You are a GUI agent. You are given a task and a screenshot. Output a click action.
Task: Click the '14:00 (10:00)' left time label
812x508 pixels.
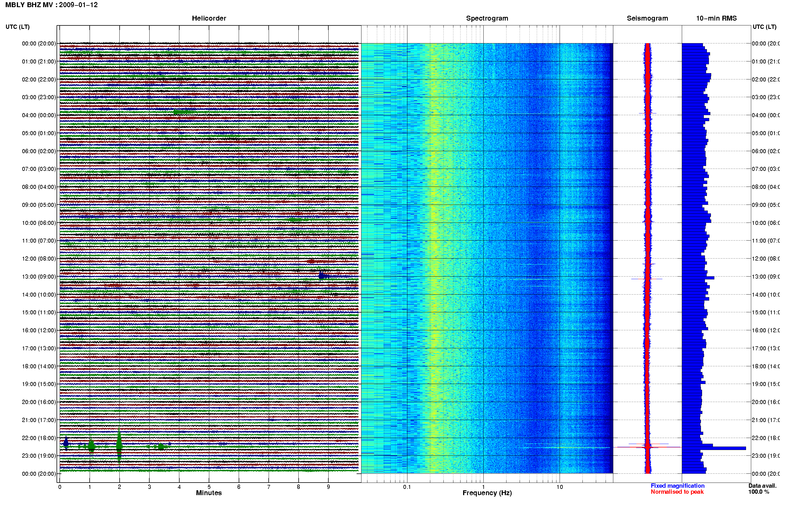tap(39, 295)
